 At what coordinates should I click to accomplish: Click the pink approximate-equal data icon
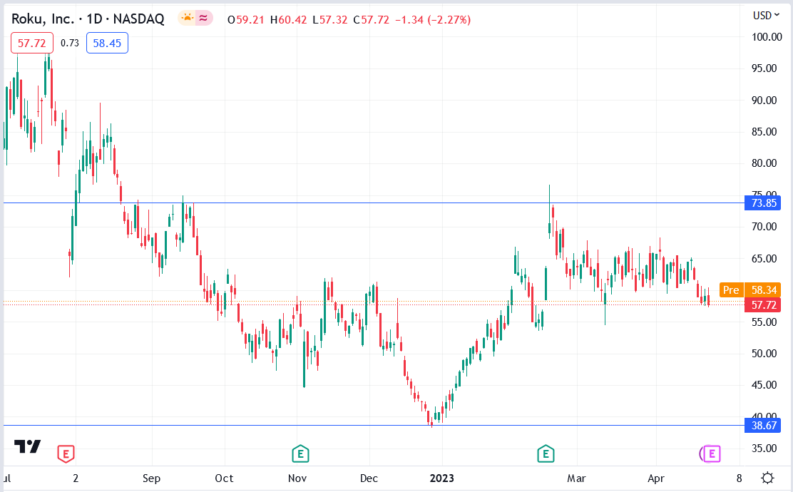(x=203, y=19)
